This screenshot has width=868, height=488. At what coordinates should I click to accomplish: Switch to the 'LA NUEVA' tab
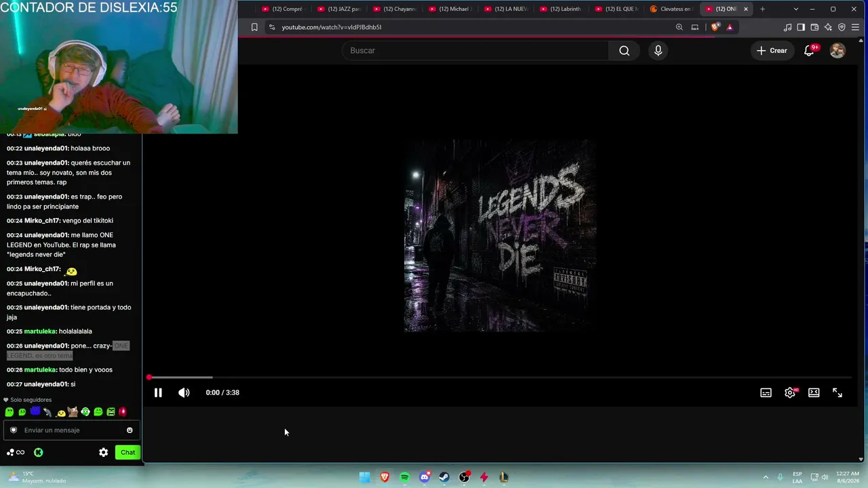[506, 9]
